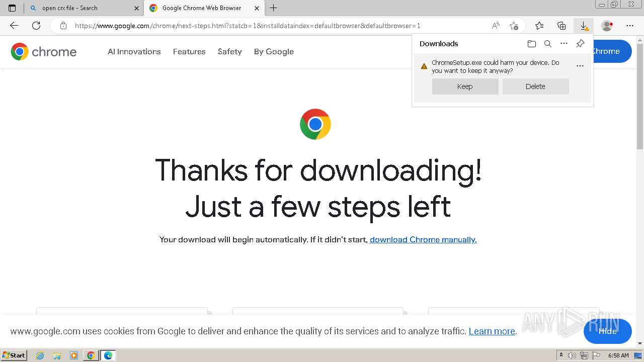
Task: View site info via the padlock icon
Action: point(63,26)
